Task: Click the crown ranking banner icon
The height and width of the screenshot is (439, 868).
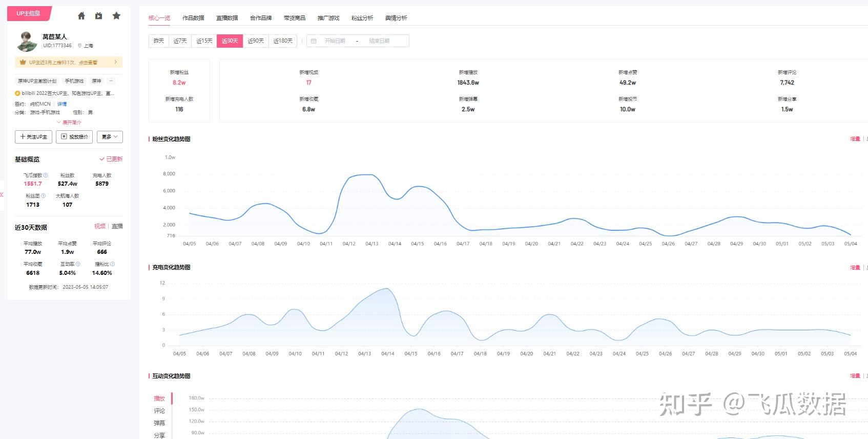Action: click(x=23, y=63)
